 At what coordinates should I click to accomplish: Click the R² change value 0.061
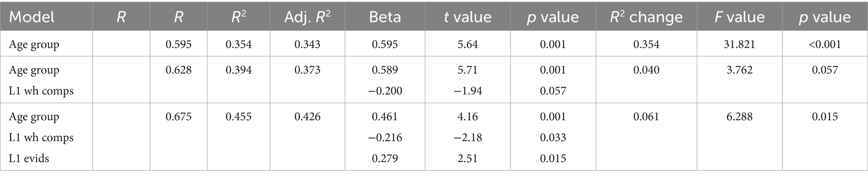646,116
